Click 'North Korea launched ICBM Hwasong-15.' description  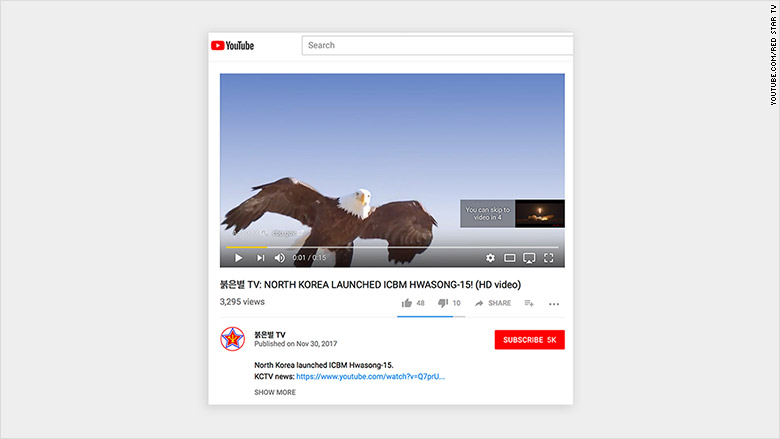324,365
